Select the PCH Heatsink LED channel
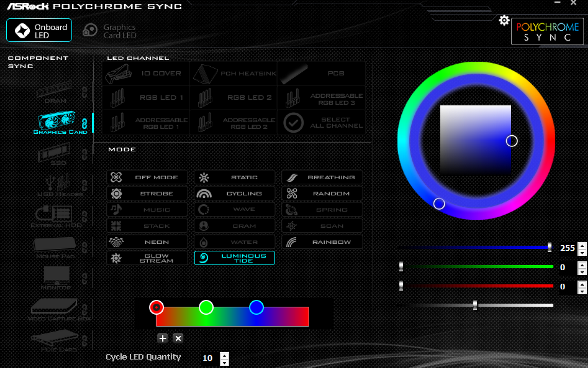This screenshot has height=368, width=588. (234, 73)
